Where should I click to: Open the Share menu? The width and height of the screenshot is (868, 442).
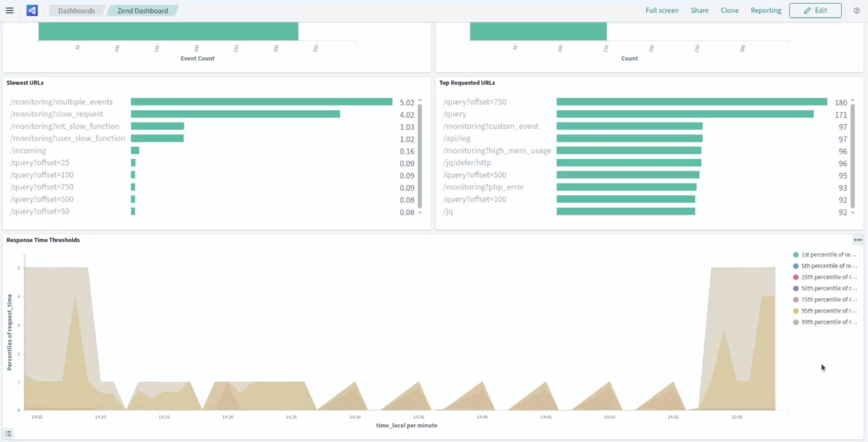(699, 10)
